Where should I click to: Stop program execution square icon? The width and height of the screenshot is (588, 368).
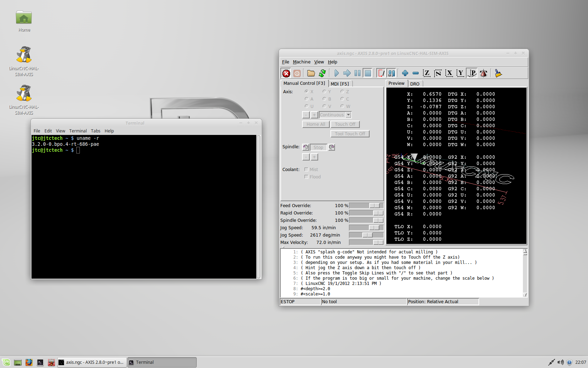[368, 73]
